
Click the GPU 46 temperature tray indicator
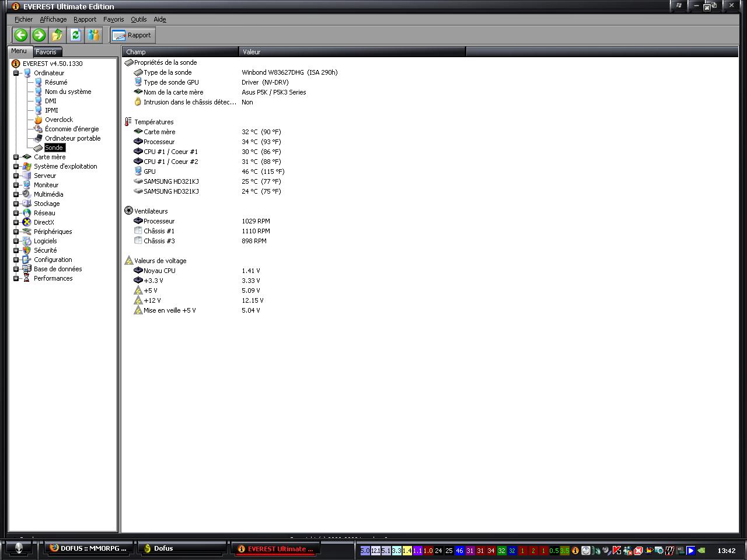pyautogui.click(x=459, y=551)
